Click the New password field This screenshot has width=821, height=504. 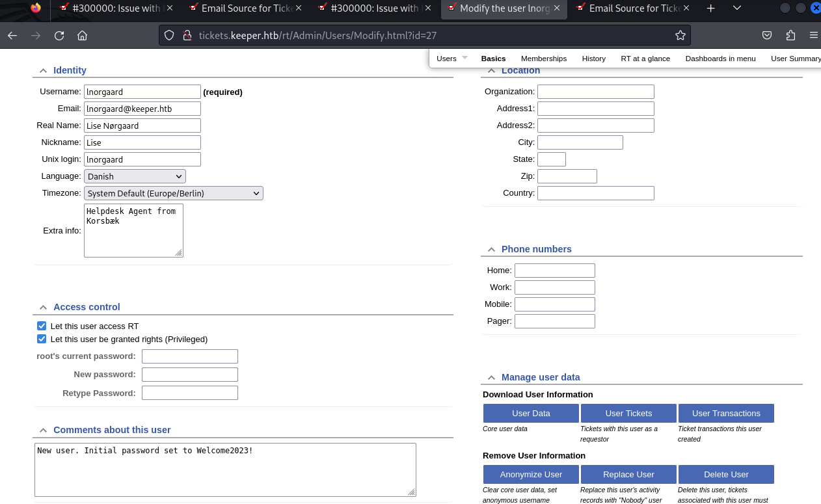point(190,375)
